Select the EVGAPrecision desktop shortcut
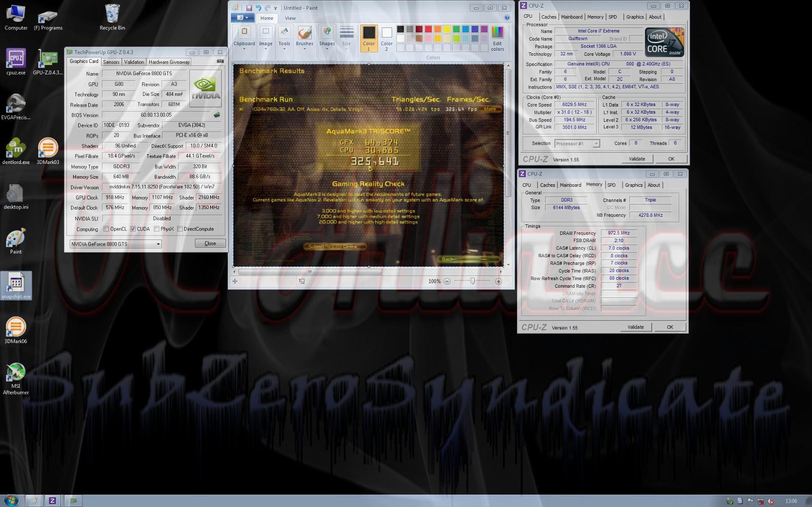 (x=16, y=107)
